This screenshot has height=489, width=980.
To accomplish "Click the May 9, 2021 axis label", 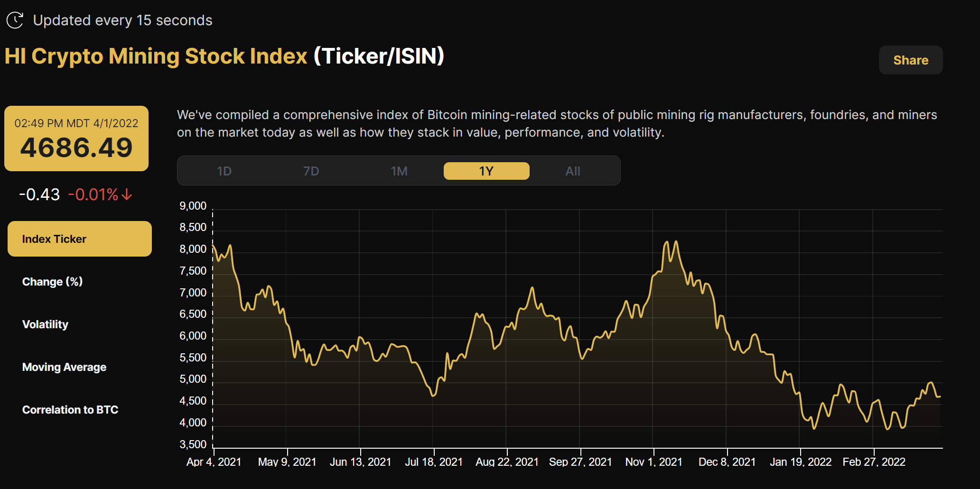I will [x=287, y=462].
